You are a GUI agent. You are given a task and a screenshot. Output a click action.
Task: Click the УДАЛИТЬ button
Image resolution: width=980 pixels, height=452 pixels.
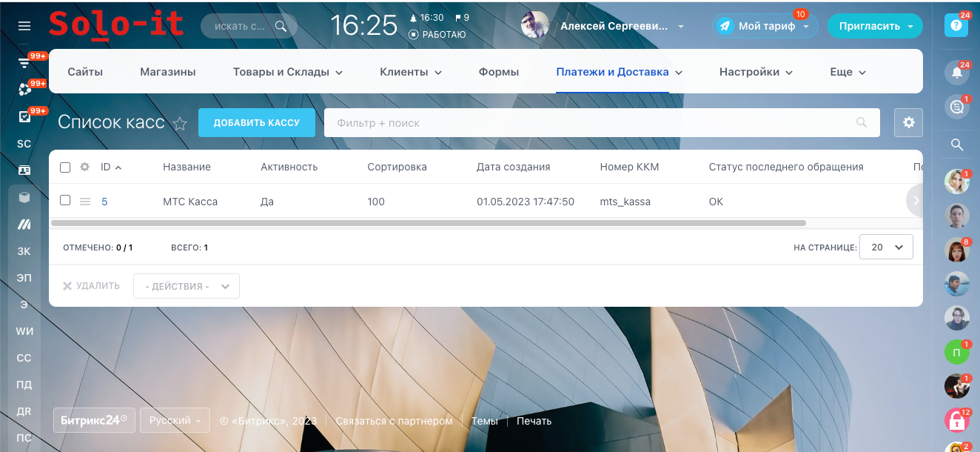pyautogui.click(x=91, y=286)
